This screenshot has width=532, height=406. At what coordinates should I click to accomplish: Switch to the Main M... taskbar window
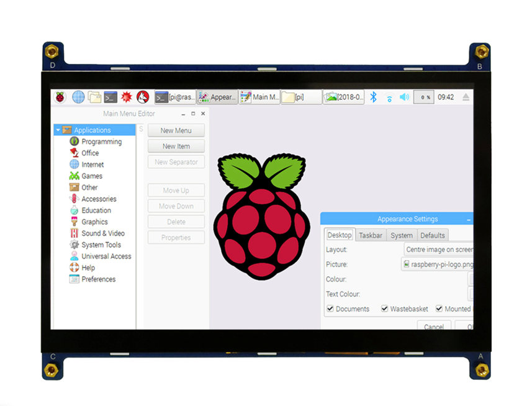pyautogui.click(x=259, y=97)
